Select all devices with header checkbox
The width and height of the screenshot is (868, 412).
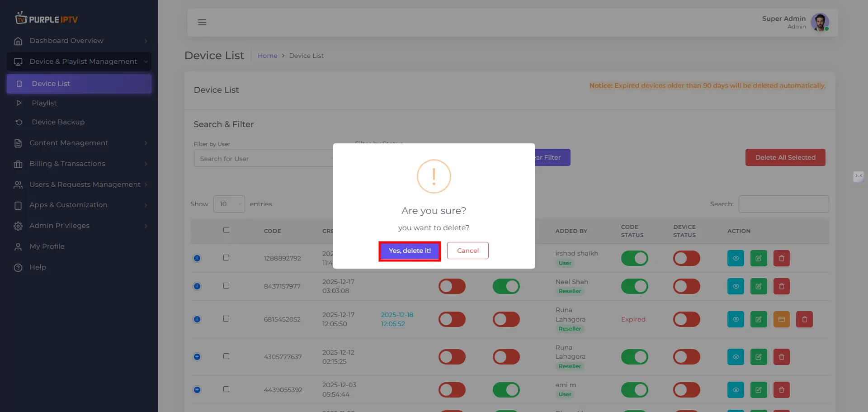click(226, 230)
